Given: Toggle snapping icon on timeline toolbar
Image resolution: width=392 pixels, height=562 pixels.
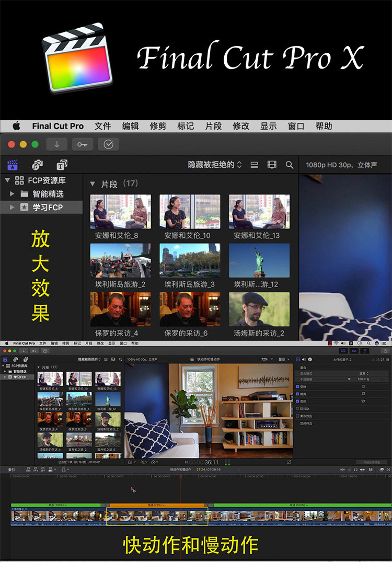Looking at the screenshot, I should [362, 469].
